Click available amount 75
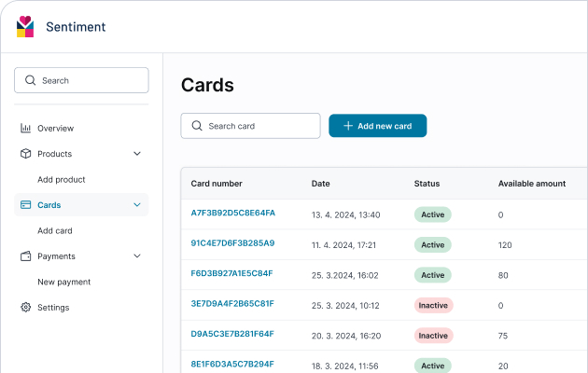Viewport: 588px width, 373px height. (503, 336)
